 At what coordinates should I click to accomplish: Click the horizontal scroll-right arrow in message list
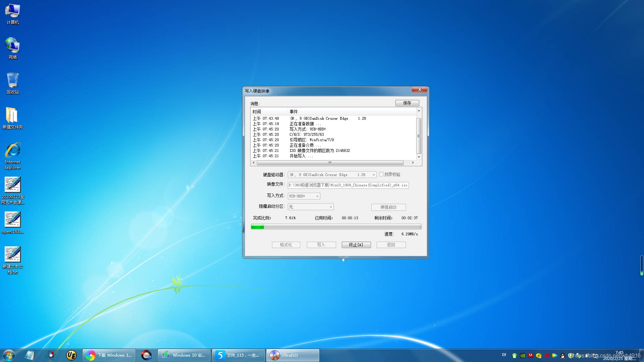tap(413, 163)
